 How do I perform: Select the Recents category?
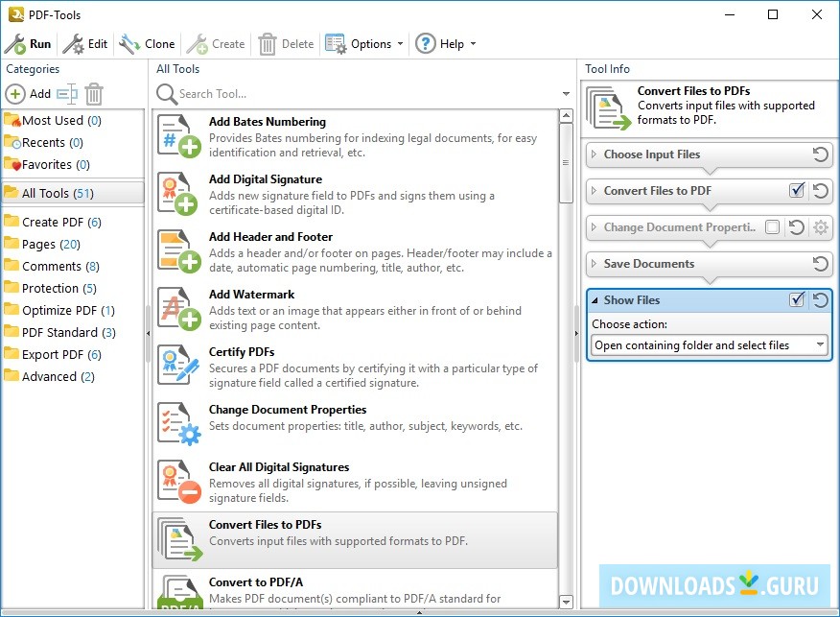click(73, 142)
